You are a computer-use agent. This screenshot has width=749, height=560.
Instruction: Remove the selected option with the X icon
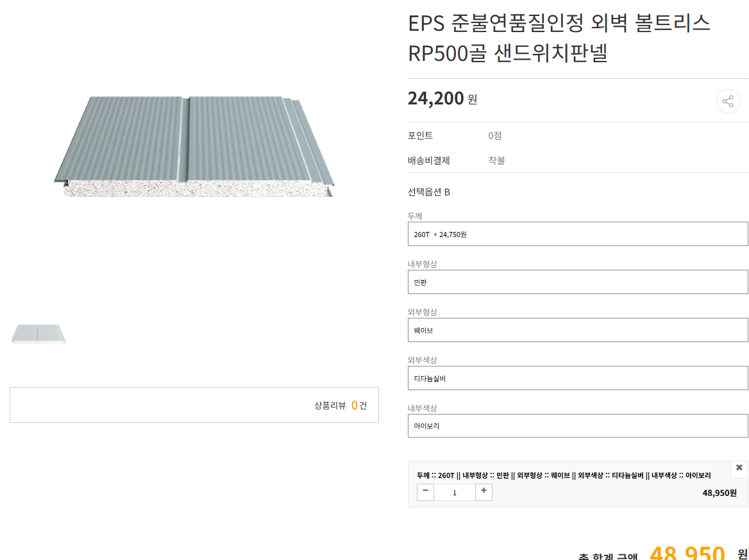point(739,468)
